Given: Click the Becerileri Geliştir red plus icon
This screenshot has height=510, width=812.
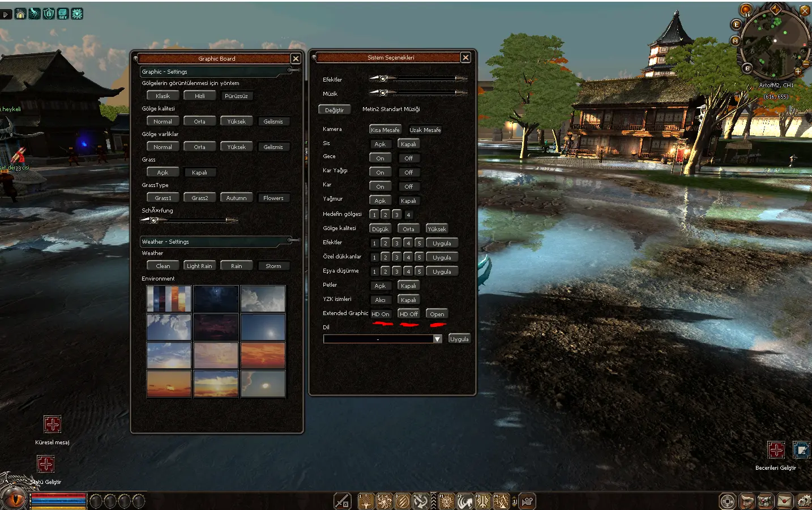Looking at the screenshot, I should point(776,450).
